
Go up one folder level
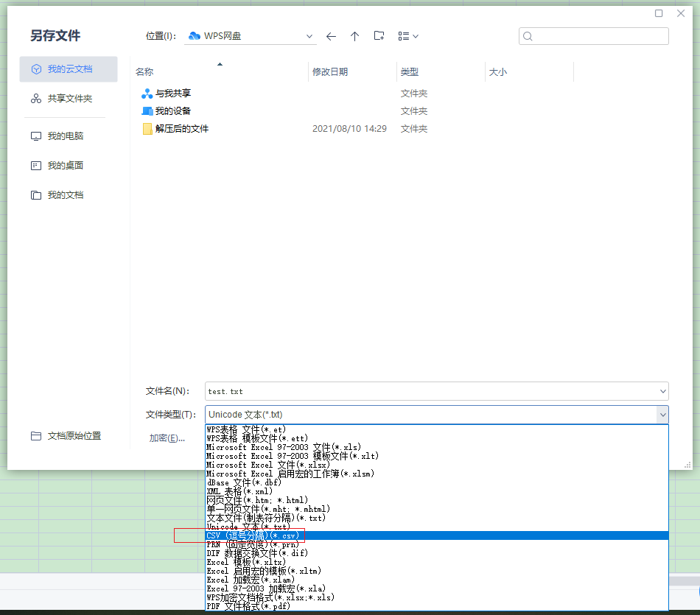tap(354, 37)
